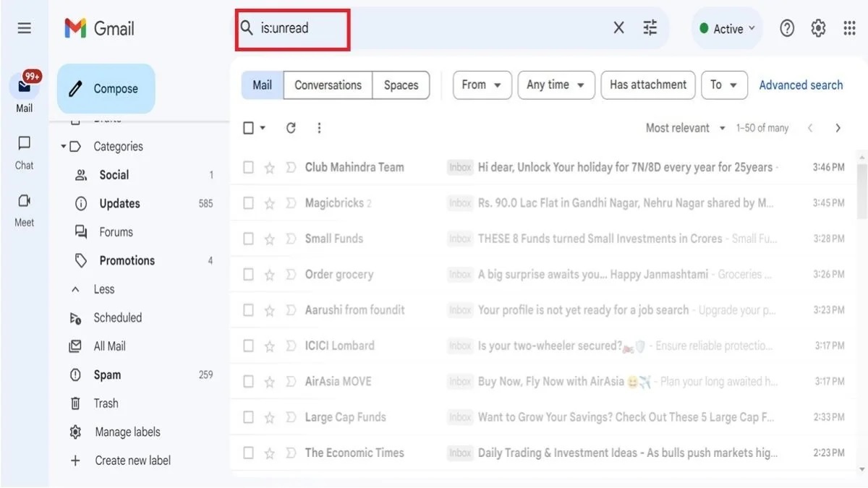Viewport: 868px width, 488px height.
Task: Select the Order grocery email checkbox
Action: tap(248, 275)
